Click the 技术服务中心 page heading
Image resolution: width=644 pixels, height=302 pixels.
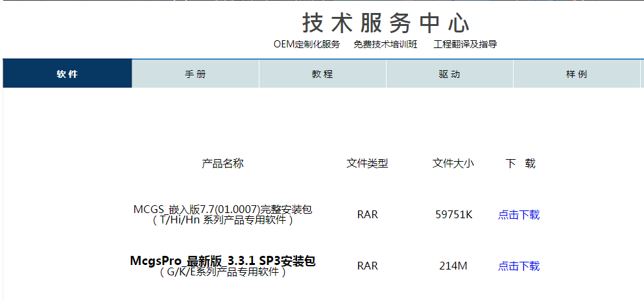386,23
